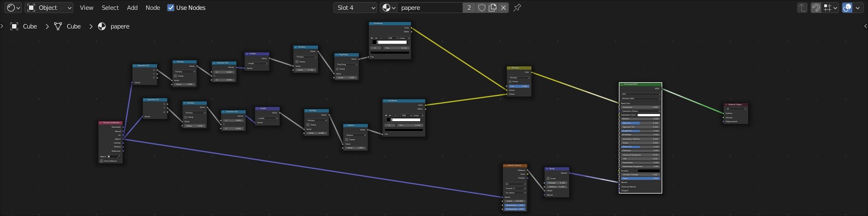Open the Select menu
The height and width of the screenshot is (216, 868).
[110, 8]
